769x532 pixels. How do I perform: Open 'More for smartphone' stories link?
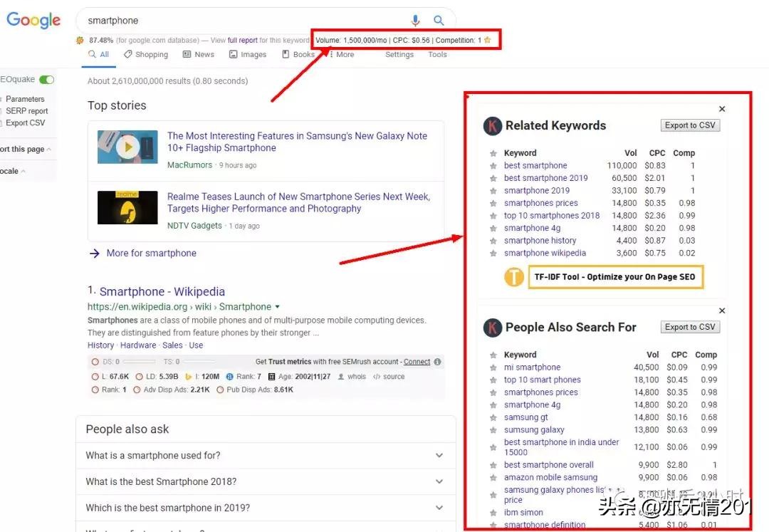click(x=151, y=254)
